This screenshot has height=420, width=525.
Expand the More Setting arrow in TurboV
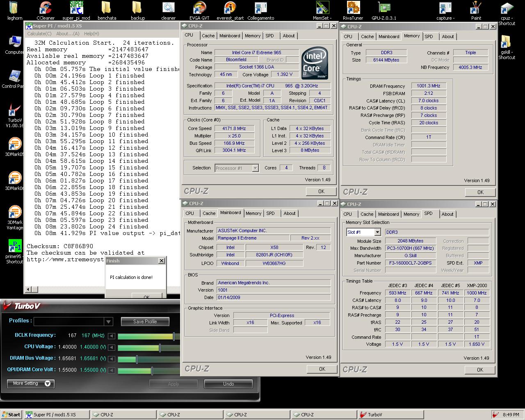point(48,383)
